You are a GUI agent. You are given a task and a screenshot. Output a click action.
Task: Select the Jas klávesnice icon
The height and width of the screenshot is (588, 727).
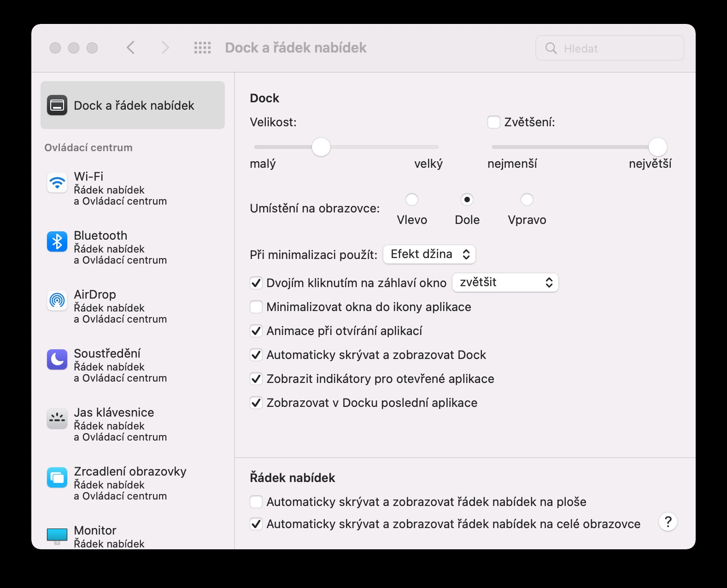point(57,418)
